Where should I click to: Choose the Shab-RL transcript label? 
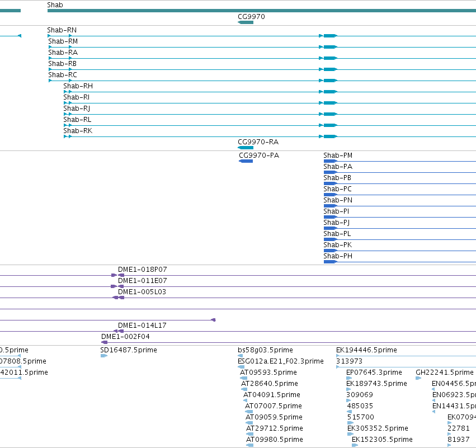coord(77,120)
